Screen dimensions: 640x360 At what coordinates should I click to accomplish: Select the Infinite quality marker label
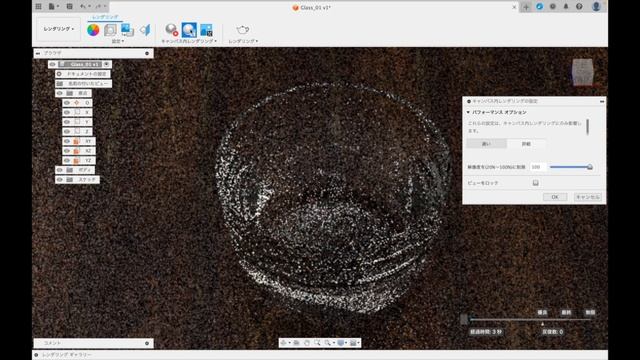pyautogui.click(x=590, y=312)
